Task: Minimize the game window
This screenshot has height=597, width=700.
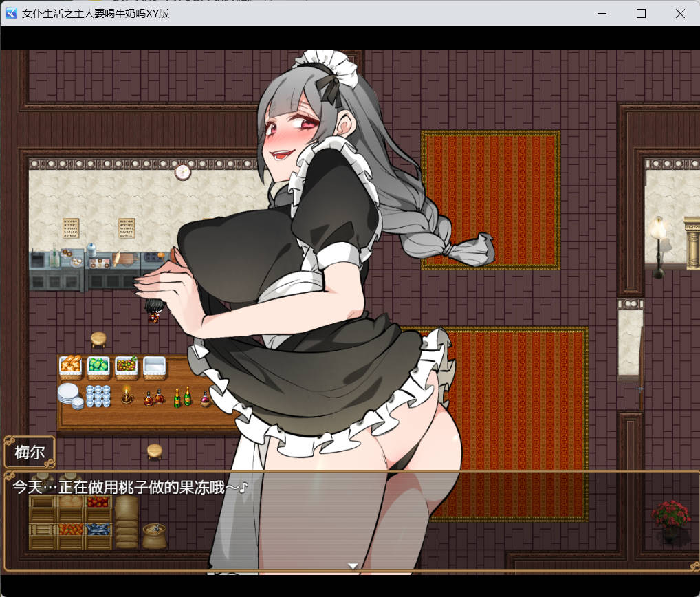Action: click(602, 13)
